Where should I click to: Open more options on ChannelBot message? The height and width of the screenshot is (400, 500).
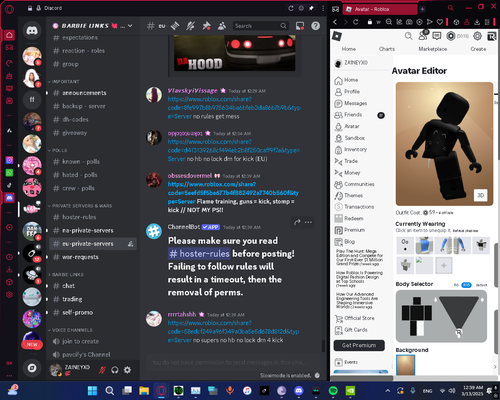[x=308, y=222]
